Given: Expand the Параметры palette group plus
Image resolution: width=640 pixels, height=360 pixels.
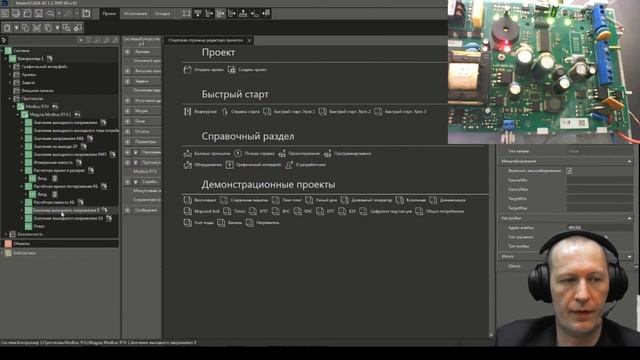Looking at the screenshot, I should [x=128, y=142].
